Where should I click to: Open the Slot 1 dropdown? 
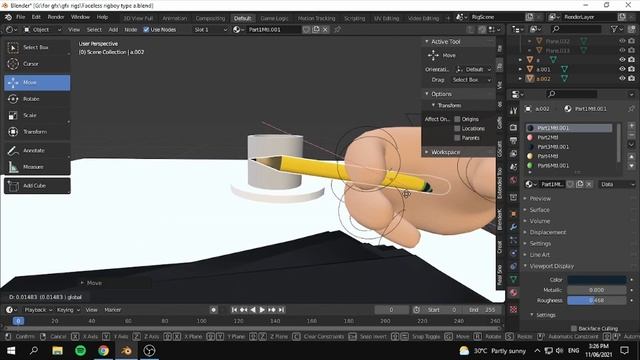210,29
